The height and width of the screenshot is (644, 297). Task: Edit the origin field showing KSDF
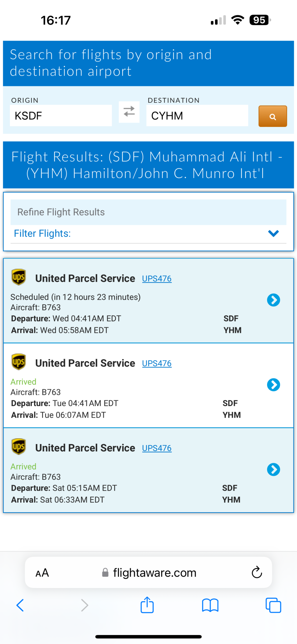[x=61, y=116]
